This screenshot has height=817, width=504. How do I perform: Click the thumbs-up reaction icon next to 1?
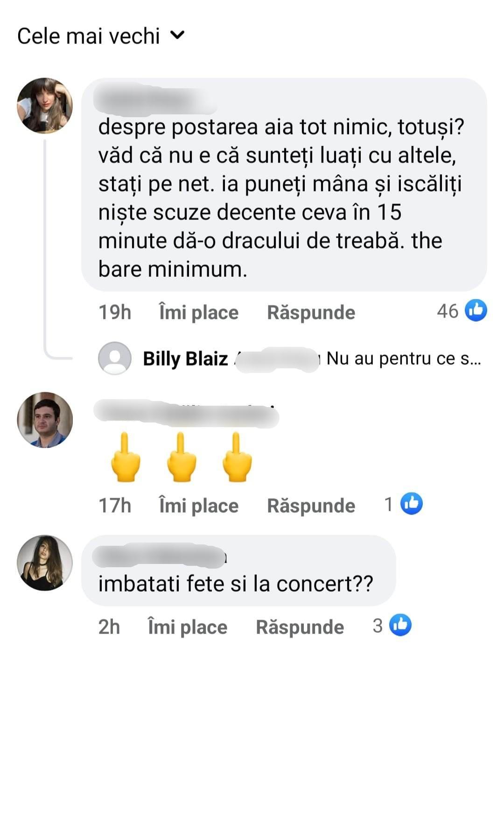coord(411,505)
